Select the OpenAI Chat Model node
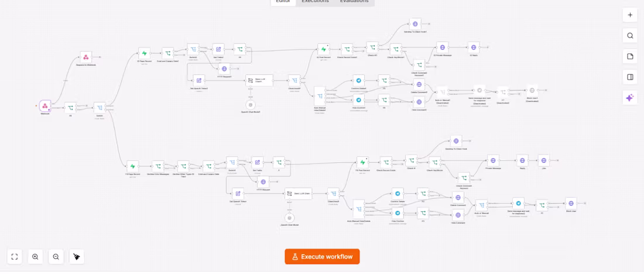This screenshot has width=644, height=274. point(290,218)
